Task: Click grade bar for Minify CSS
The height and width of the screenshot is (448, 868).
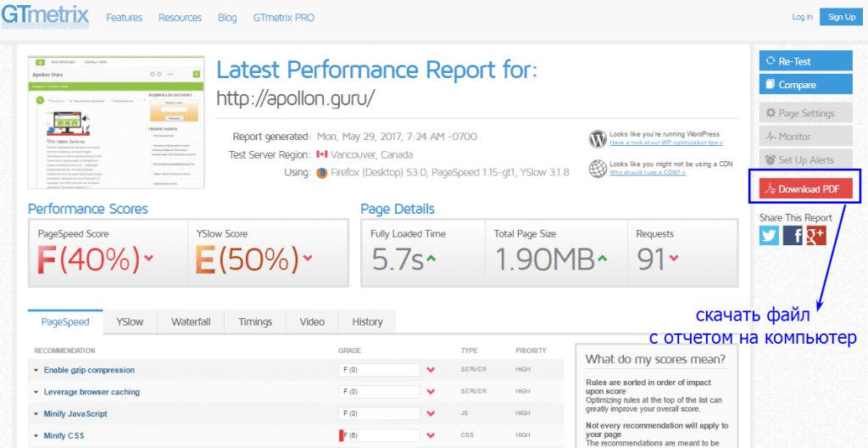Action: pyautogui.click(x=379, y=436)
